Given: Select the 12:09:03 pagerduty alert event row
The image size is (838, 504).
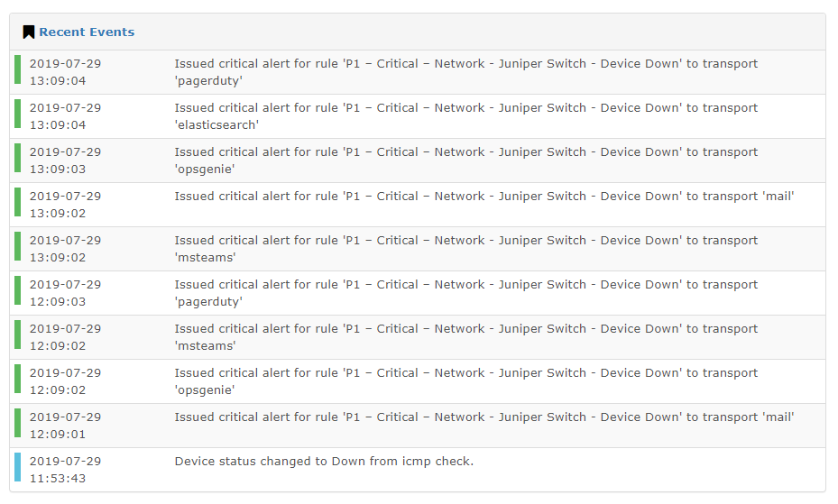Looking at the screenshot, I should coord(418,293).
